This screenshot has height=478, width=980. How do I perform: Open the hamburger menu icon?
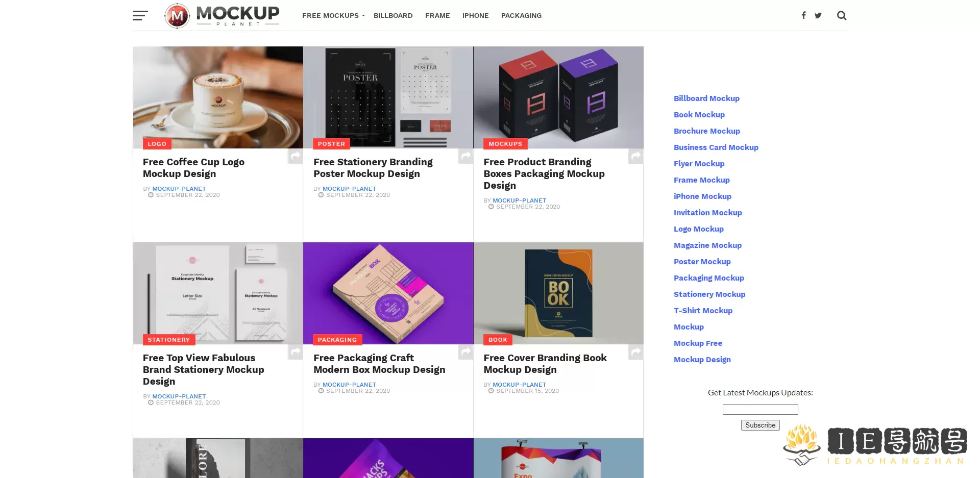point(140,16)
